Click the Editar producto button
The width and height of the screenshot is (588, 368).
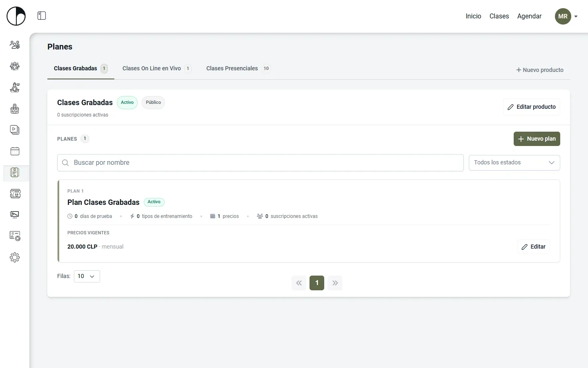[x=532, y=107]
